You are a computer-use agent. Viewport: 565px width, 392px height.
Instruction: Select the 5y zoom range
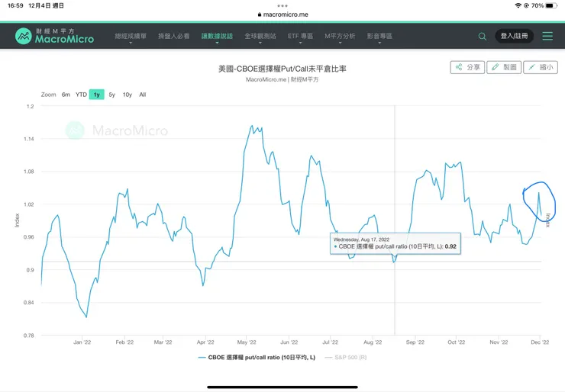(112, 95)
